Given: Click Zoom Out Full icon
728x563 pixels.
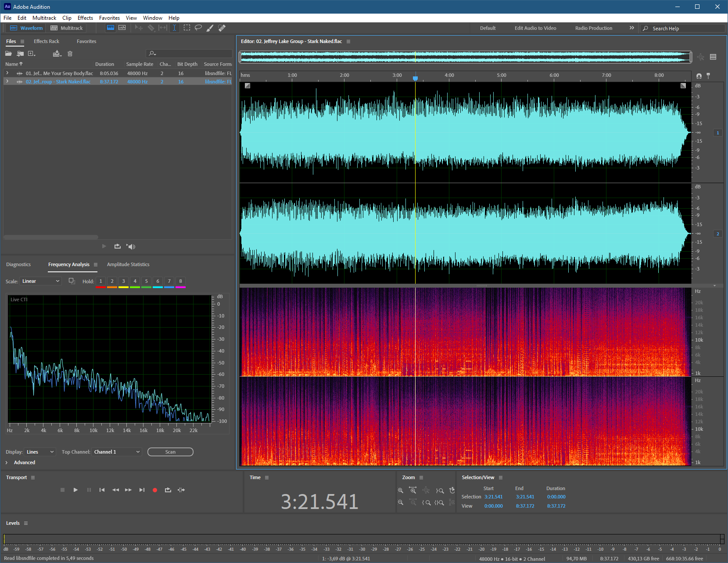Looking at the screenshot, I should (x=426, y=491).
